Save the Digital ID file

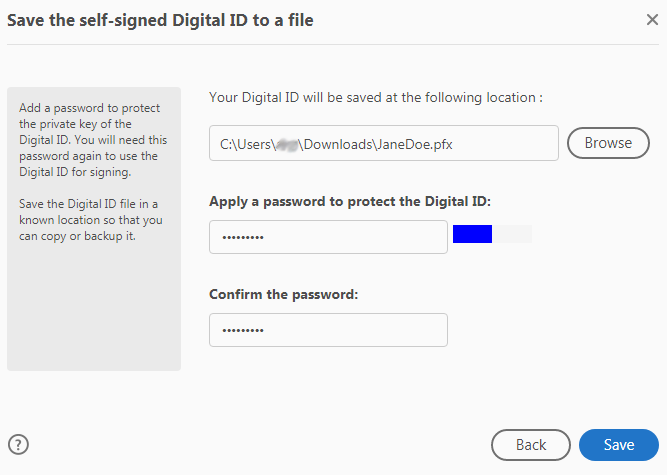pyautogui.click(x=618, y=445)
